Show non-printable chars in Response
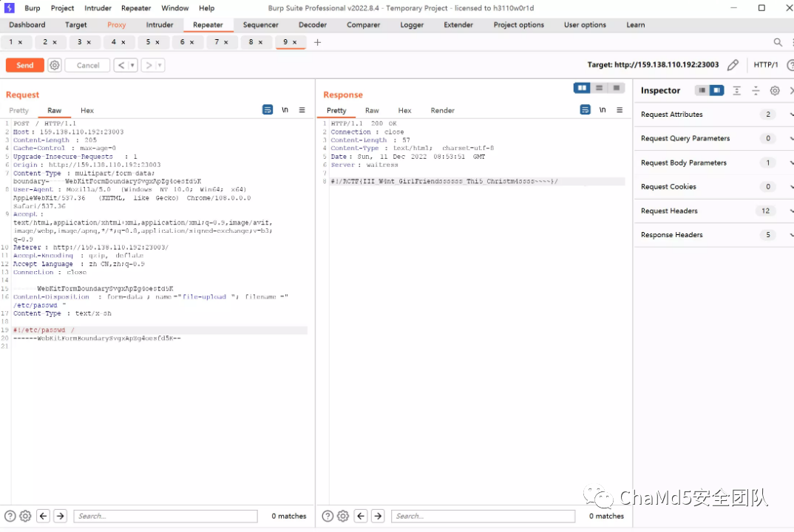Viewport: 794px width, 532px height. (603, 110)
